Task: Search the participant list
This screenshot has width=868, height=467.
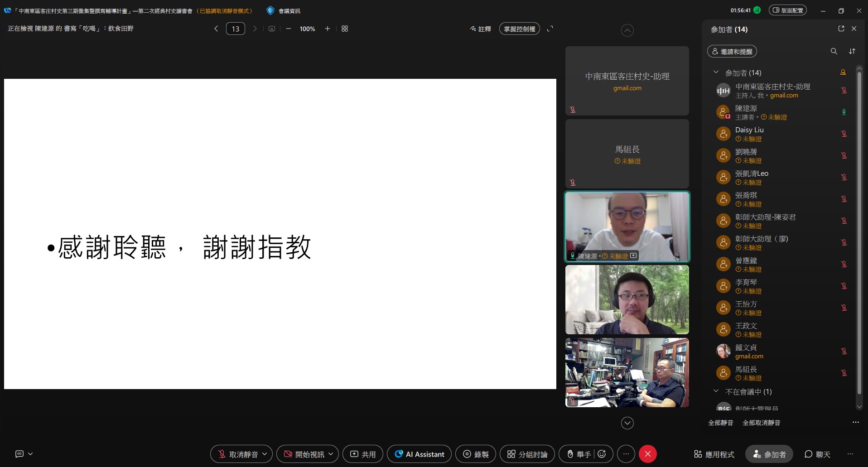Action: [x=833, y=51]
